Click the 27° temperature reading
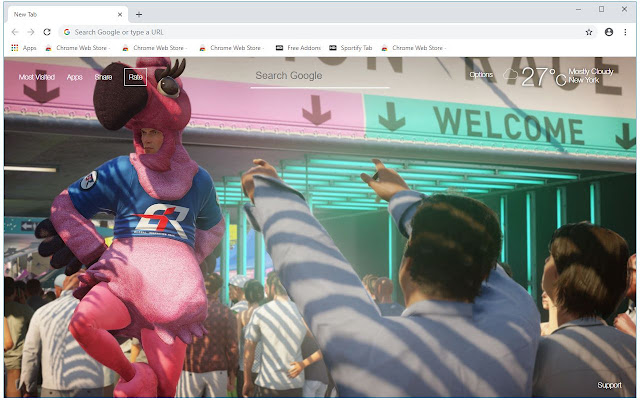Screen dimensions: 640x400 544,76
